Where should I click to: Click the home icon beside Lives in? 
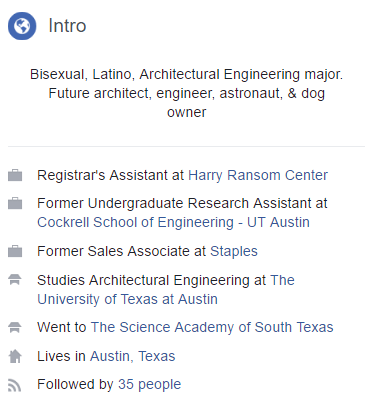click(15, 356)
